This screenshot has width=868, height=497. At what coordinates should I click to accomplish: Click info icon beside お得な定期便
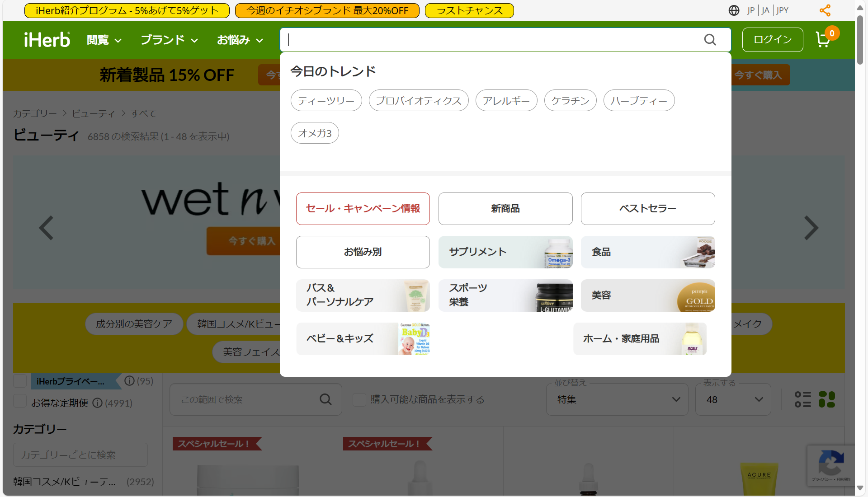click(x=97, y=403)
